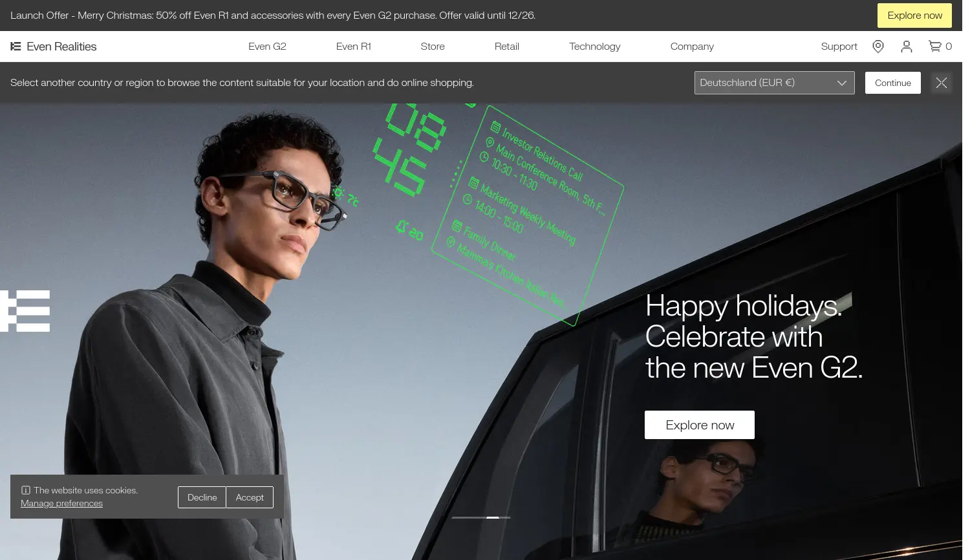
Task: Open the shopping cart
Action: (936, 46)
